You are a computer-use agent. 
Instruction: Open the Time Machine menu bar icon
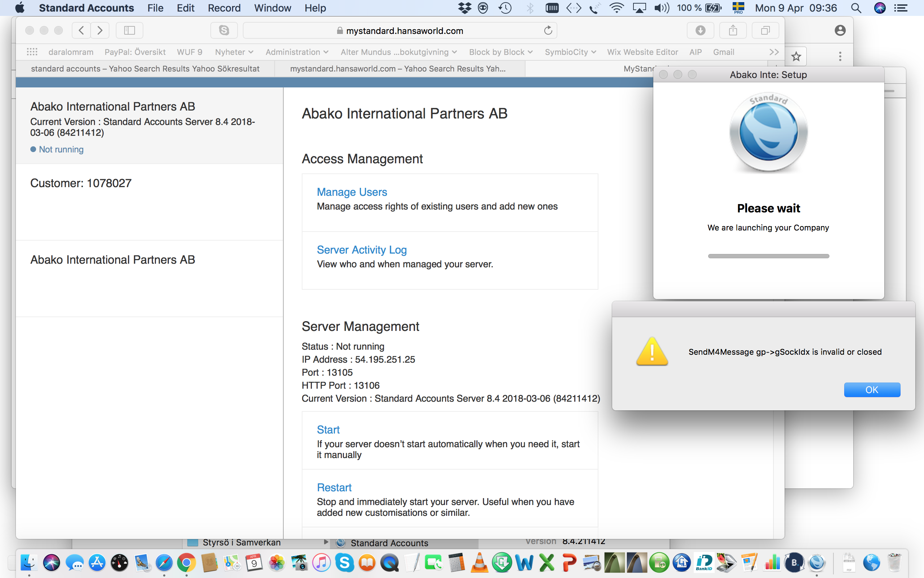(x=505, y=8)
